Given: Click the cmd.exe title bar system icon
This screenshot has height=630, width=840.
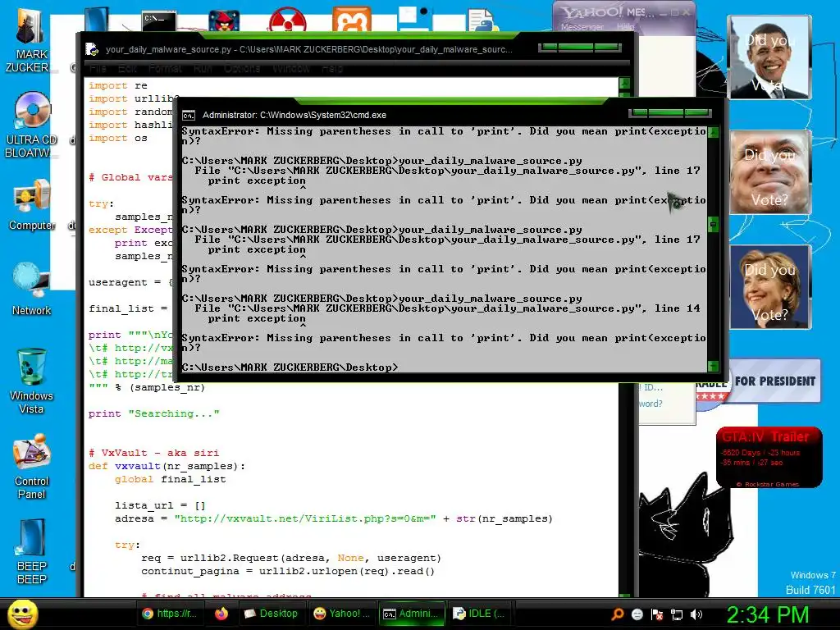Looking at the screenshot, I should click(x=189, y=115).
